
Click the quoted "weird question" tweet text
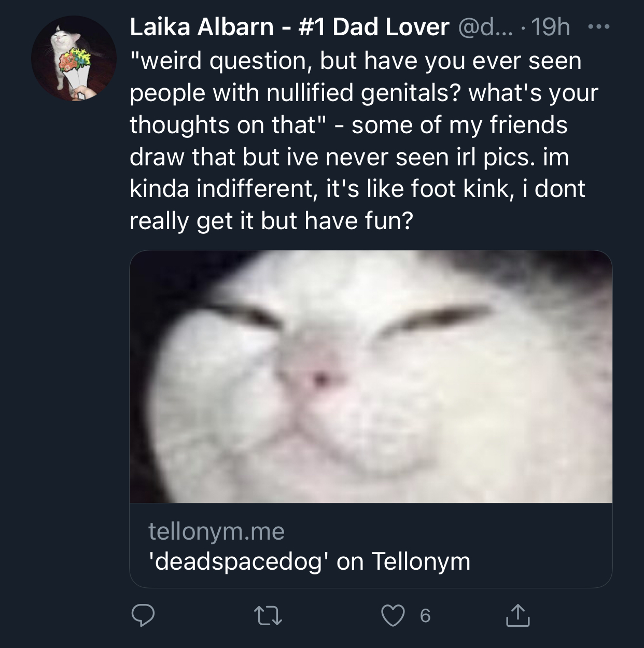tap(356, 61)
